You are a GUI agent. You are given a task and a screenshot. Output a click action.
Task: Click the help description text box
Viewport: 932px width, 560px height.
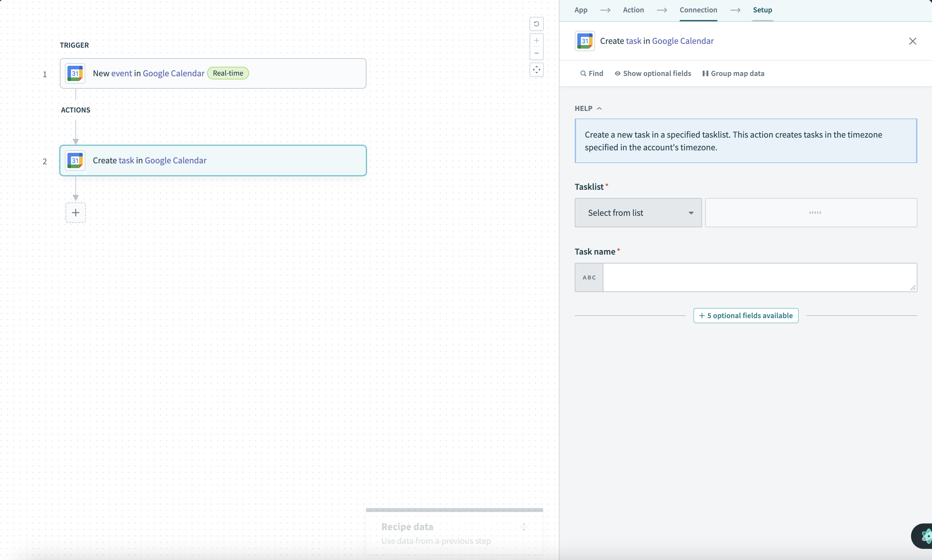[746, 141]
